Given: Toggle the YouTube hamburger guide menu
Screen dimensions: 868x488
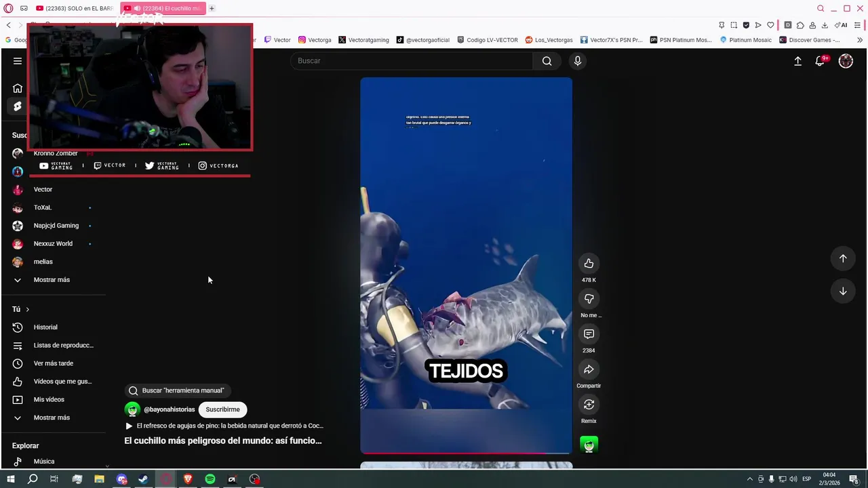Looking at the screenshot, I should (18, 61).
